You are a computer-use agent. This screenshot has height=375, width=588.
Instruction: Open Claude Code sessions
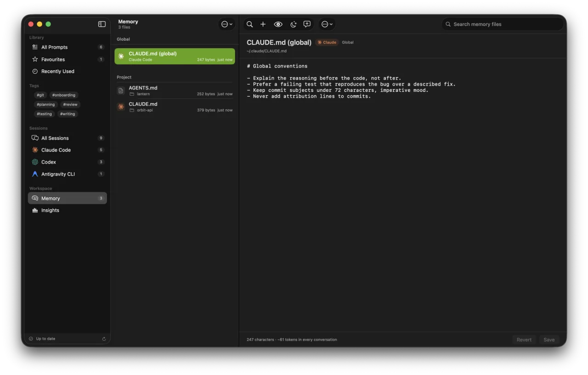(x=68, y=150)
